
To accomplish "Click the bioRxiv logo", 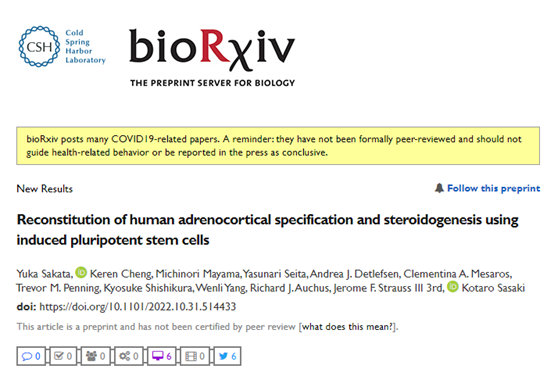I will [212, 57].
